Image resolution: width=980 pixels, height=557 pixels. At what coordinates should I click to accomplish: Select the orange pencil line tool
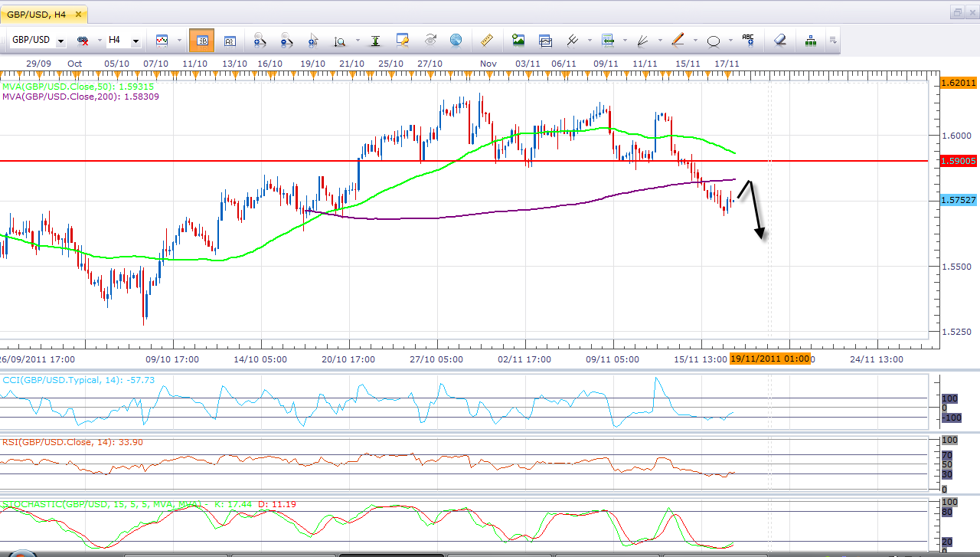(678, 40)
